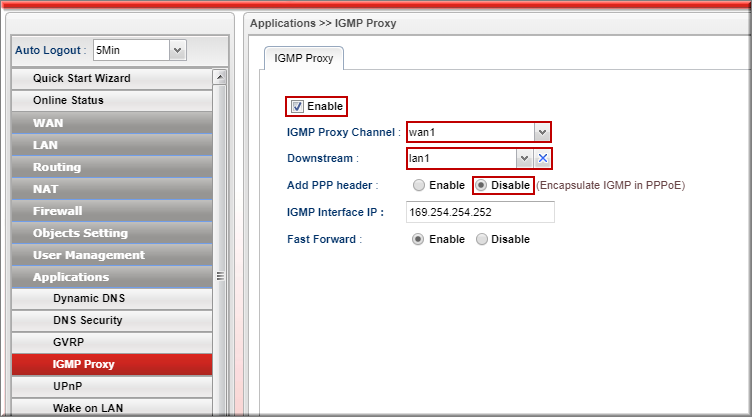This screenshot has height=417, width=752.
Task: Select Disable for Fast Forward
Action: point(481,239)
